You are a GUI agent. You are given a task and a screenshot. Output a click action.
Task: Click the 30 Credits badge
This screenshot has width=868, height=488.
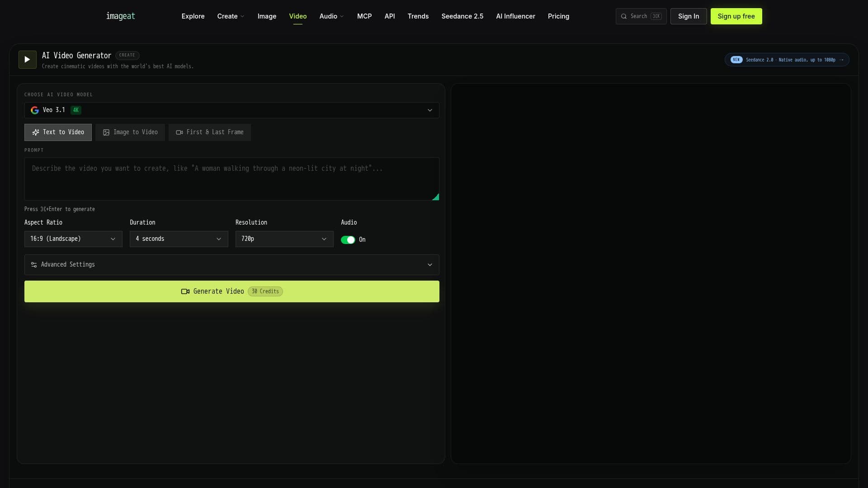pos(265,291)
